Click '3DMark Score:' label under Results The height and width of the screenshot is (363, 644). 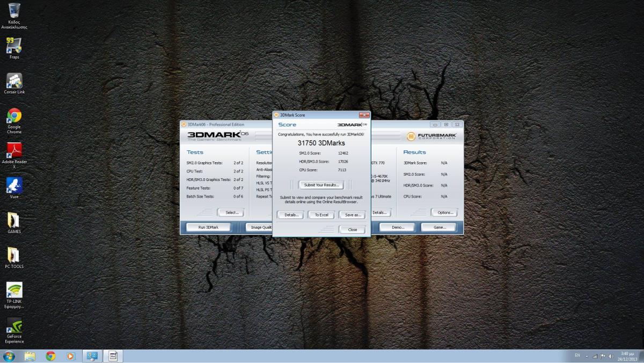415,163
